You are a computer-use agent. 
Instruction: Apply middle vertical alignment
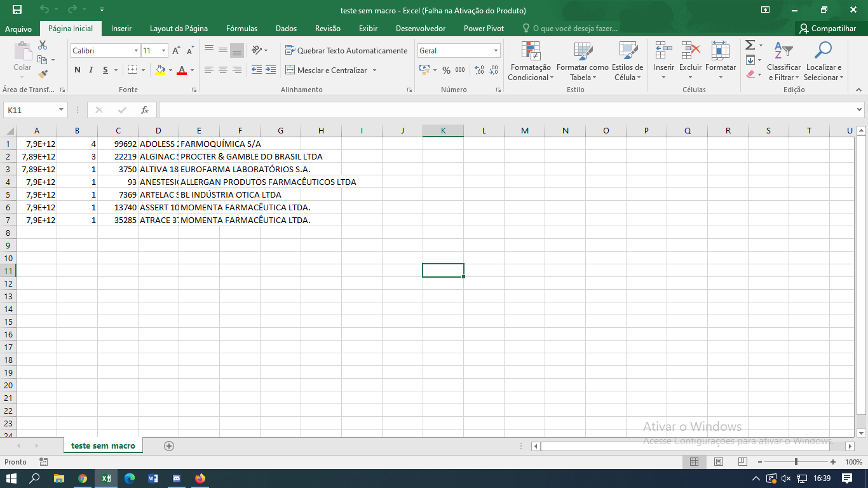pyautogui.click(x=223, y=50)
